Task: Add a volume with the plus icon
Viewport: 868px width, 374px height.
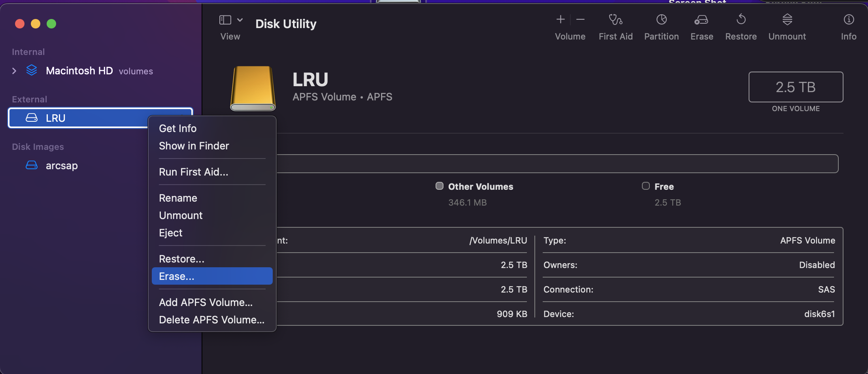Action: [560, 19]
